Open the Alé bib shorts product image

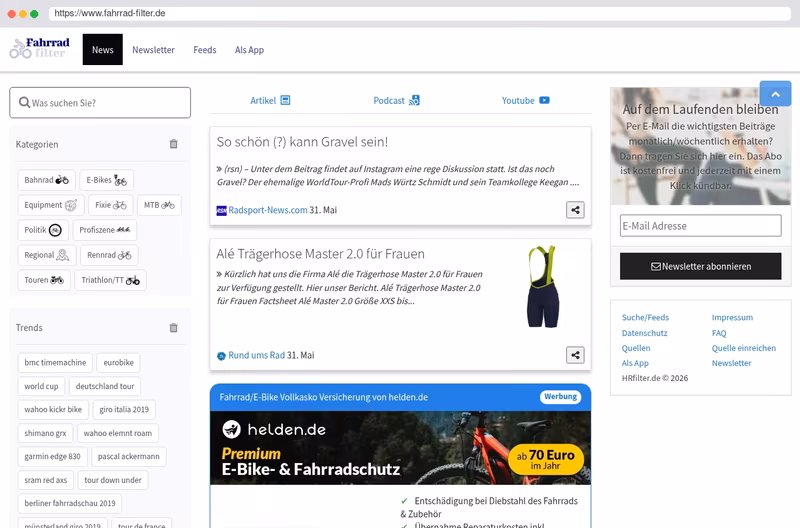click(543, 287)
